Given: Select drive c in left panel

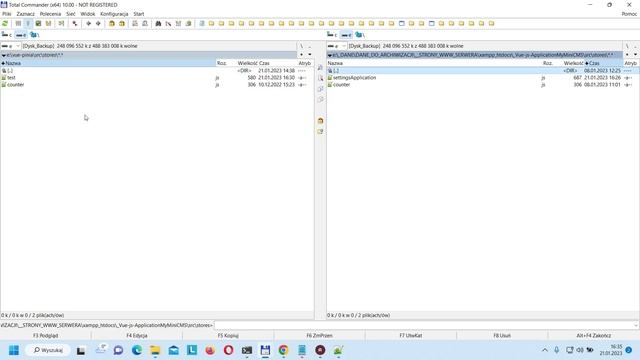Looking at the screenshot, I should pos(7,35).
